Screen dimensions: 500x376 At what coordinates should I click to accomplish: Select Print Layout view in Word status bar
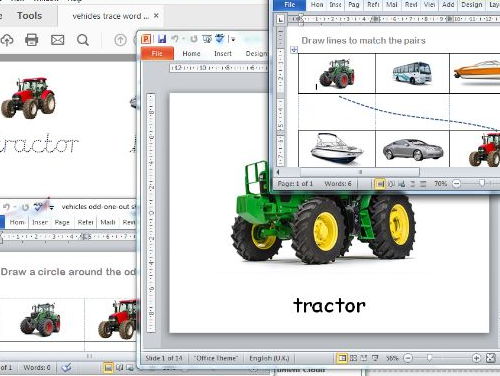tap(380, 184)
